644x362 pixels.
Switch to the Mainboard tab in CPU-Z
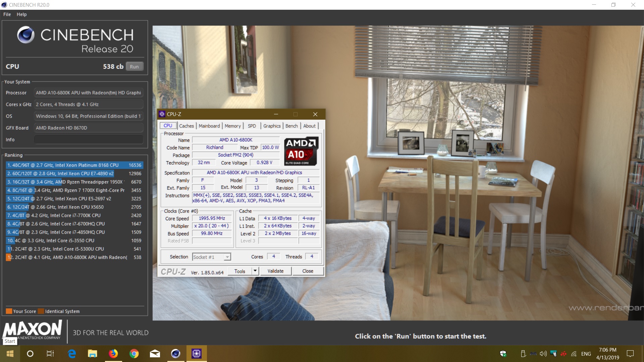tap(209, 126)
